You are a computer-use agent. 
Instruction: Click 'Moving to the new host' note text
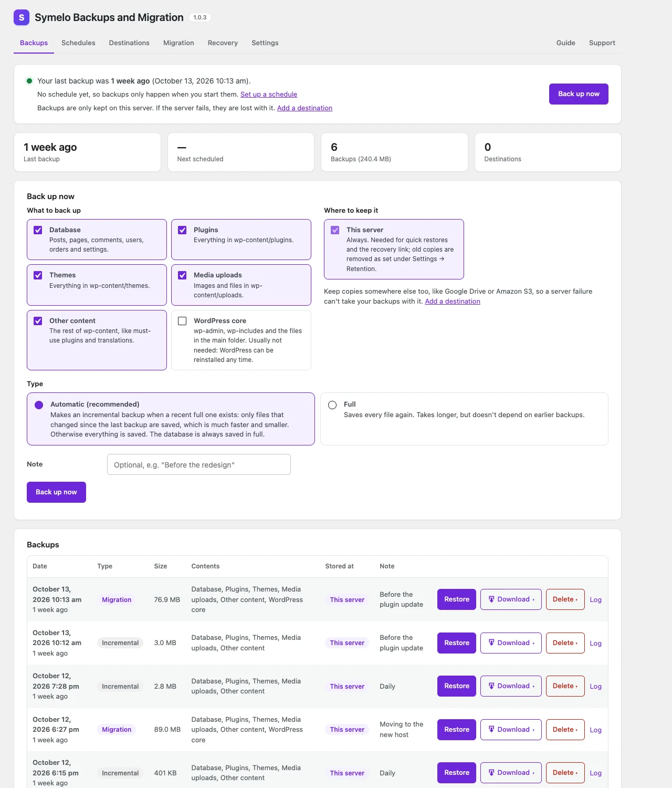click(x=402, y=730)
